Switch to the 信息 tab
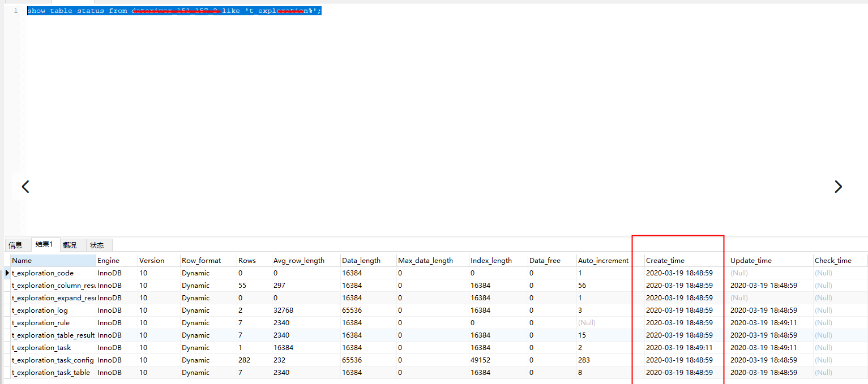The image size is (868, 384). 17,244
